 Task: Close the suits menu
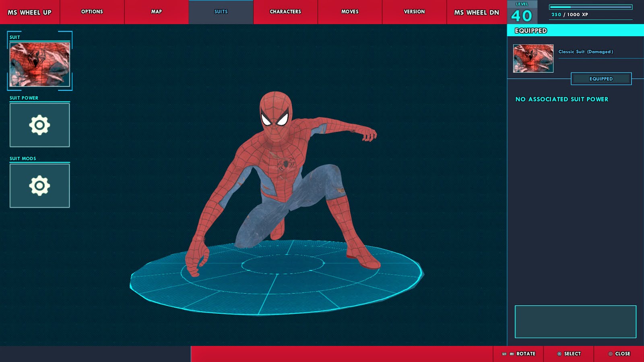pyautogui.click(x=619, y=354)
